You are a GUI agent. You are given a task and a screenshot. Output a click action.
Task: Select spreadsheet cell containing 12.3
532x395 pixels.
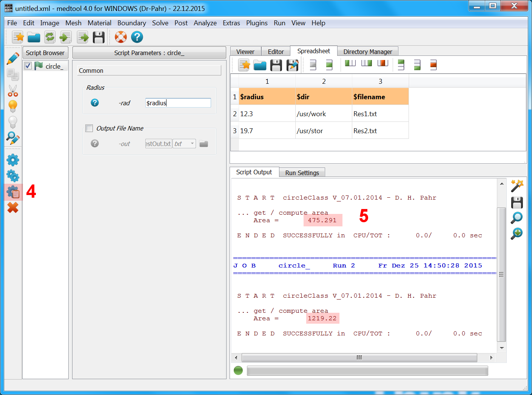click(267, 114)
